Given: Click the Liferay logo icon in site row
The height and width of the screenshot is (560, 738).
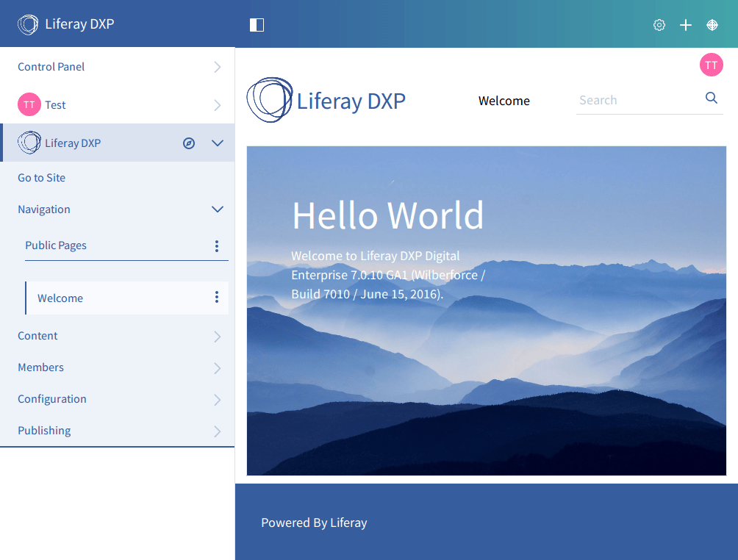Looking at the screenshot, I should point(29,143).
